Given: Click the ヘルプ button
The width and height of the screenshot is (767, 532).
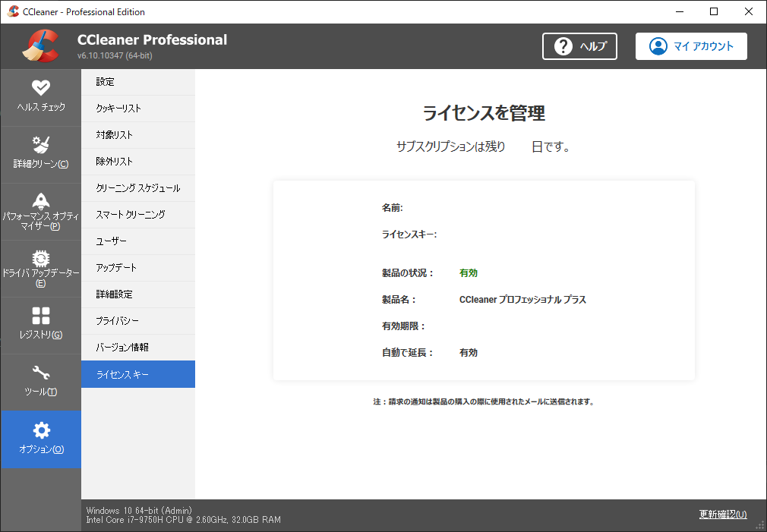Looking at the screenshot, I should pos(579,46).
